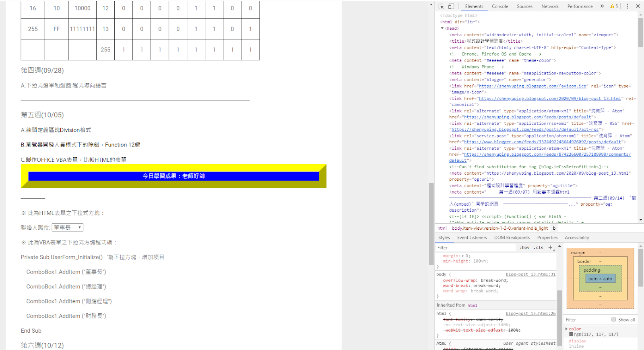The image size is (644, 350).
Task: Click the table cell containing 11111111
Action: click(x=83, y=29)
